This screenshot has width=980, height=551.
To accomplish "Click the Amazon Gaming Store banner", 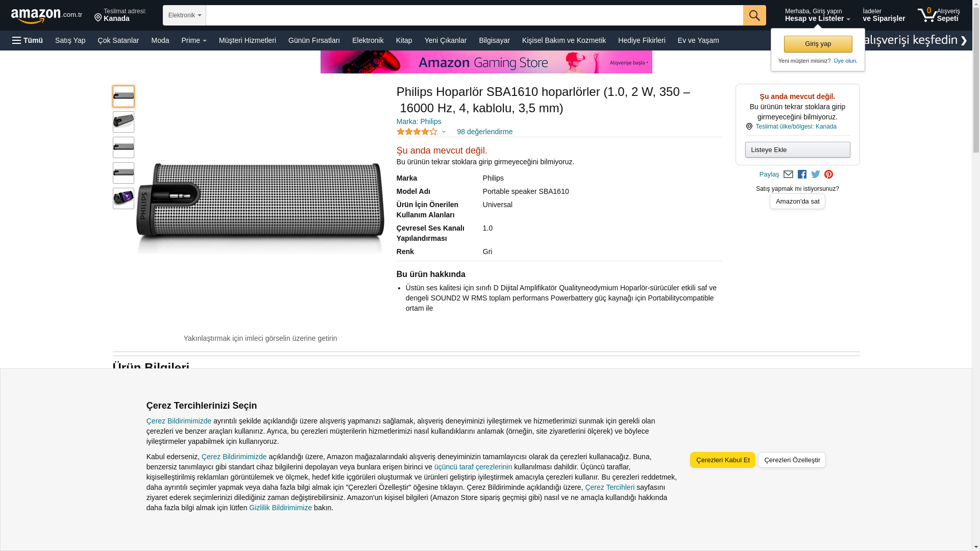I will point(486,62).
